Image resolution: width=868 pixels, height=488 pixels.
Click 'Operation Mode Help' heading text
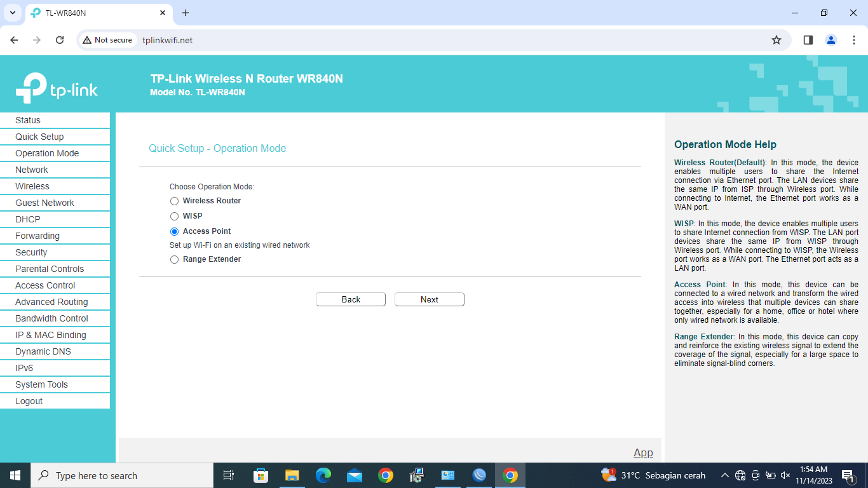click(x=725, y=144)
